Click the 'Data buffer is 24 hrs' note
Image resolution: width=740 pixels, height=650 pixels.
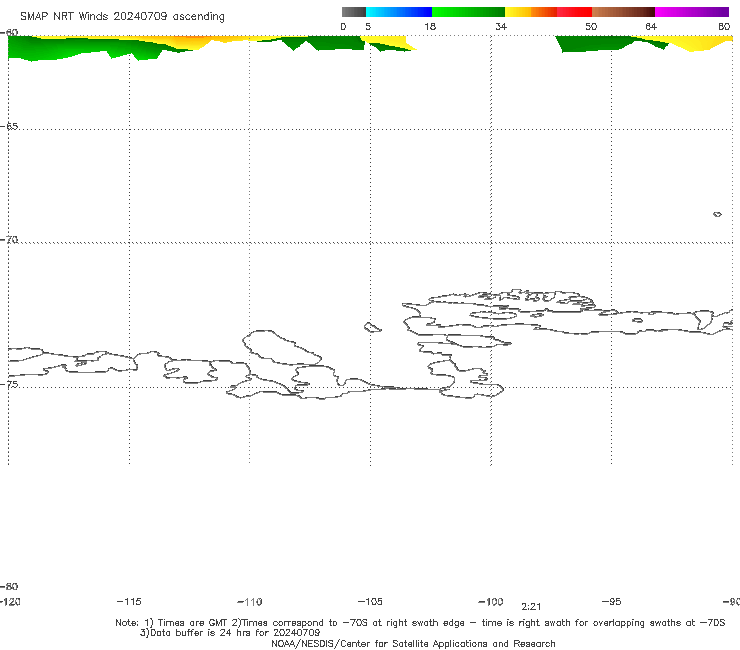click(x=230, y=633)
